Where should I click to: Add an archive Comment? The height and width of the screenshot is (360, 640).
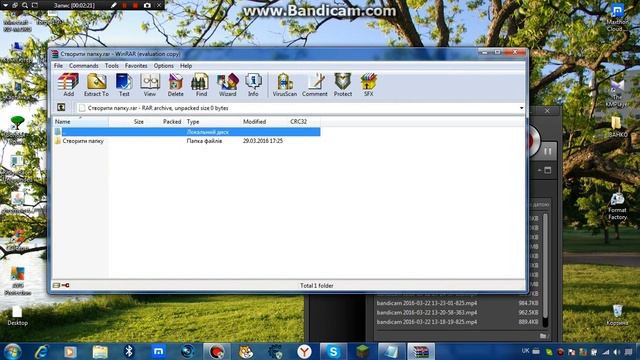tap(315, 85)
